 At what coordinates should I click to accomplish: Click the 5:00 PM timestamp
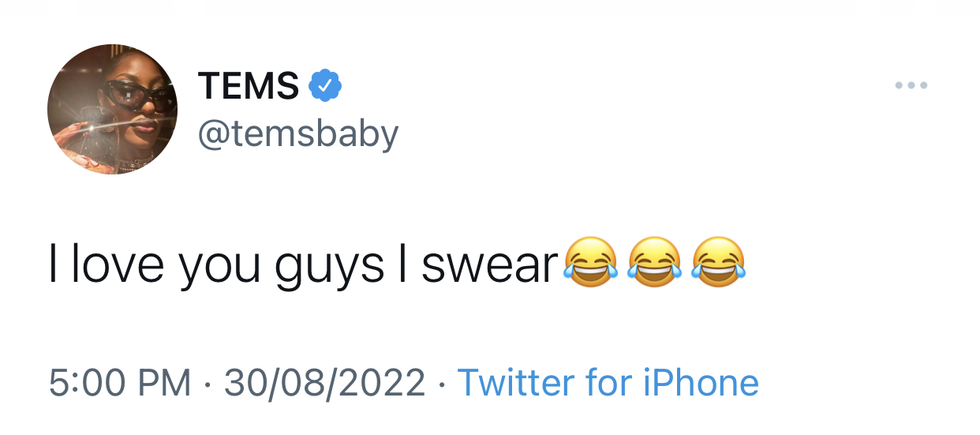coord(120,383)
